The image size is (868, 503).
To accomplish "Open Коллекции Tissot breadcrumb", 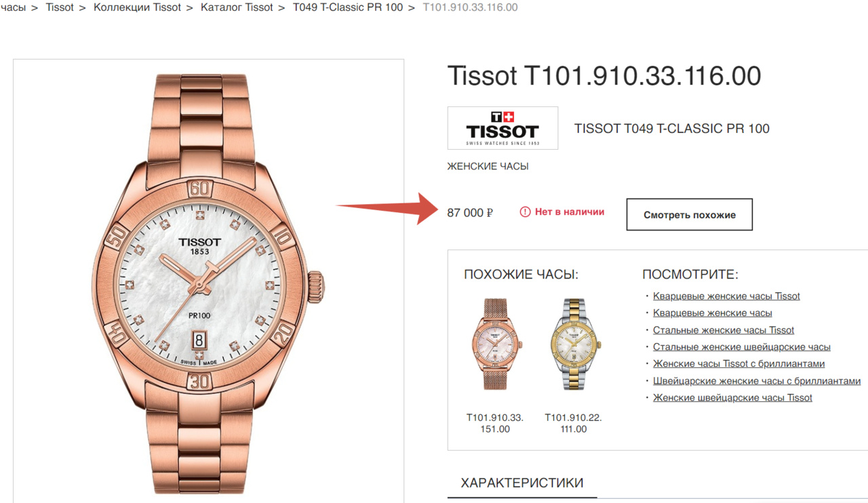I will 137,7.
